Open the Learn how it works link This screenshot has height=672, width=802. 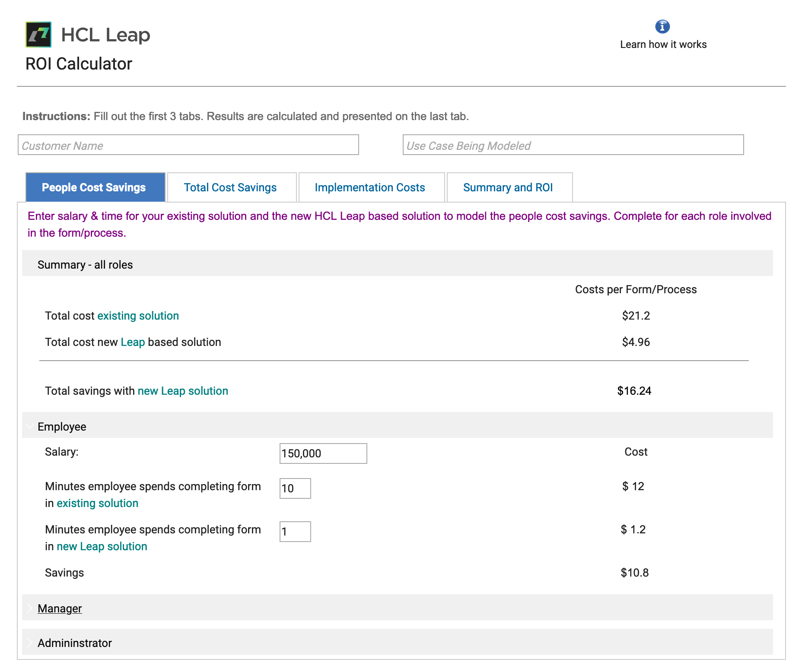click(663, 44)
